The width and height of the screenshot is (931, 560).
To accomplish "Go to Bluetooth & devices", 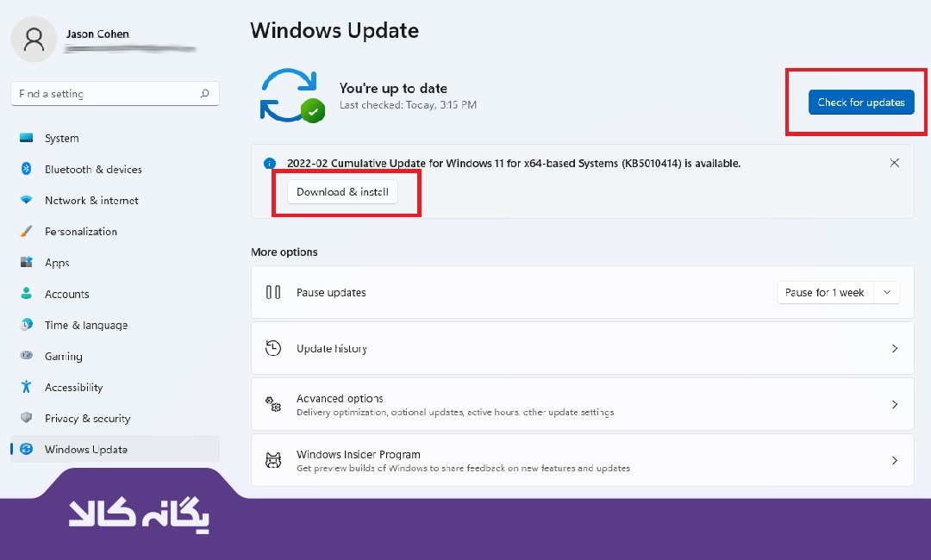I will click(x=116, y=169).
